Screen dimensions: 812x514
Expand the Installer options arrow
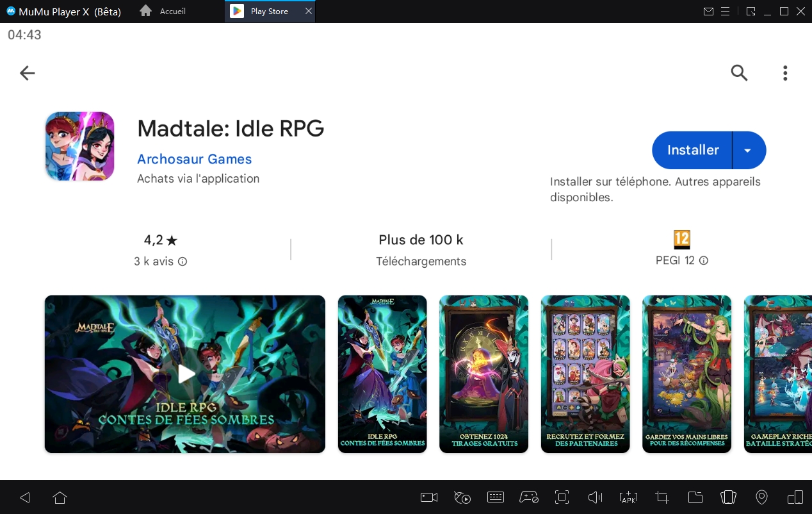point(747,150)
